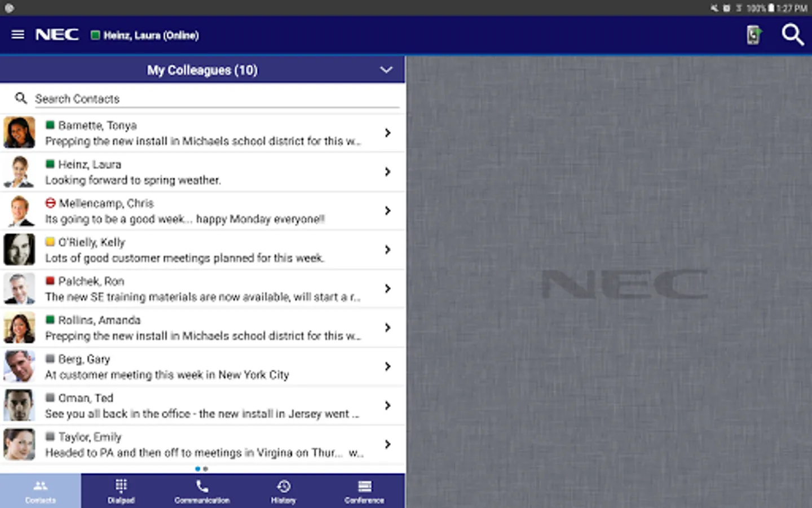Click the first page indicator dot
Image resolution: width=812 pixels, height=508 pixels.
pyautogui.click(x=197, y=468)
